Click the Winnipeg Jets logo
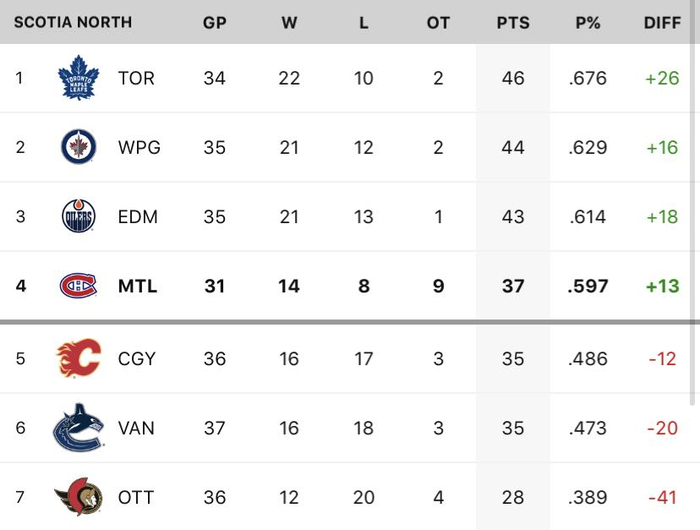This screenshot has height=530, width=700. pos(78,147)
